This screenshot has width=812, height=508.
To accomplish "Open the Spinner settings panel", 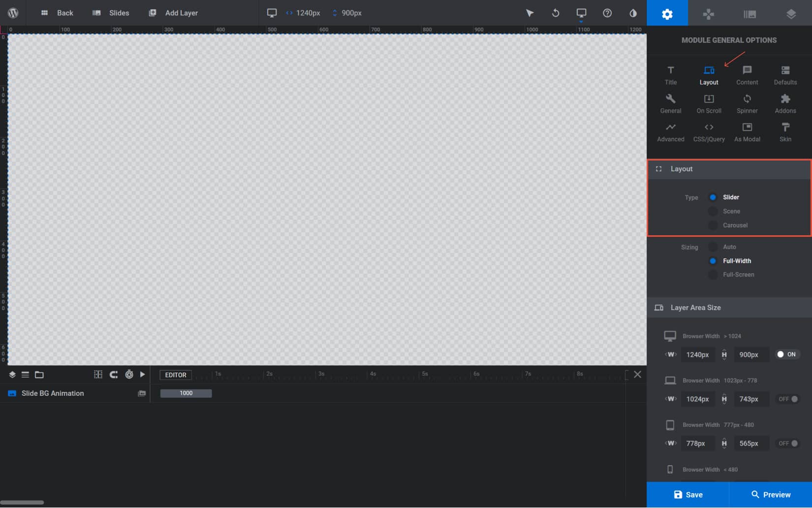I will tap(747, 103).
